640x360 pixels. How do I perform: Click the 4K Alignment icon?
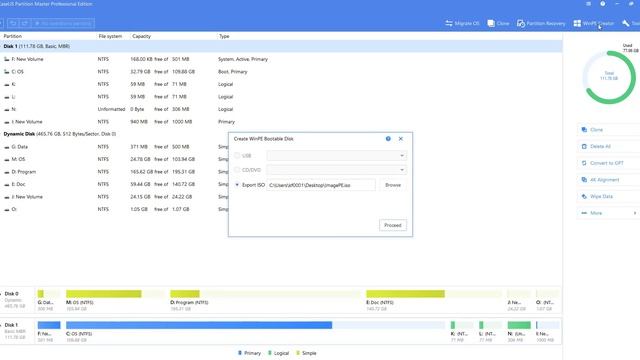(584, 180)
